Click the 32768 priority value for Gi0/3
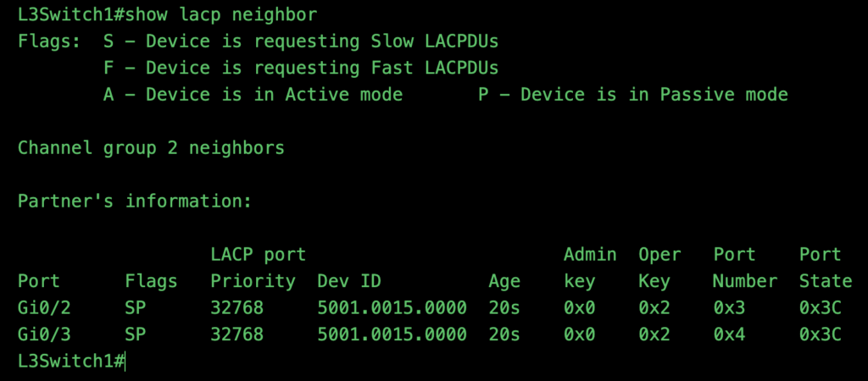The height and width of the screenshot is (381, 868). click(236, 334)
